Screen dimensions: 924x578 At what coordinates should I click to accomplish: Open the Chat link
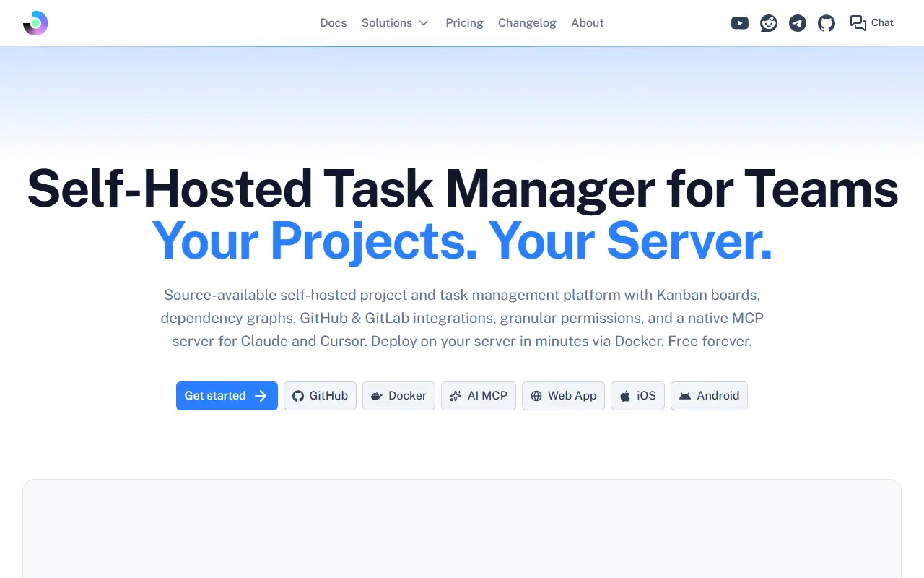[872, 23]
